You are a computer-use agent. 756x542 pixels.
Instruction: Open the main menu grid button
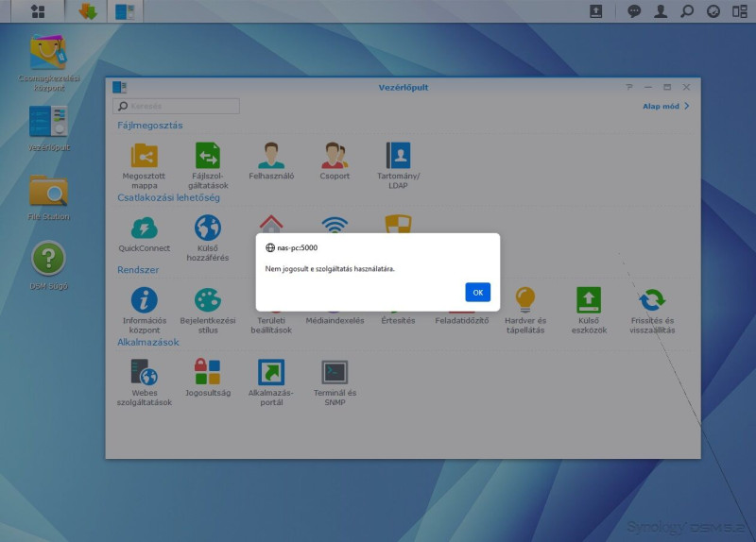(38, 11)
